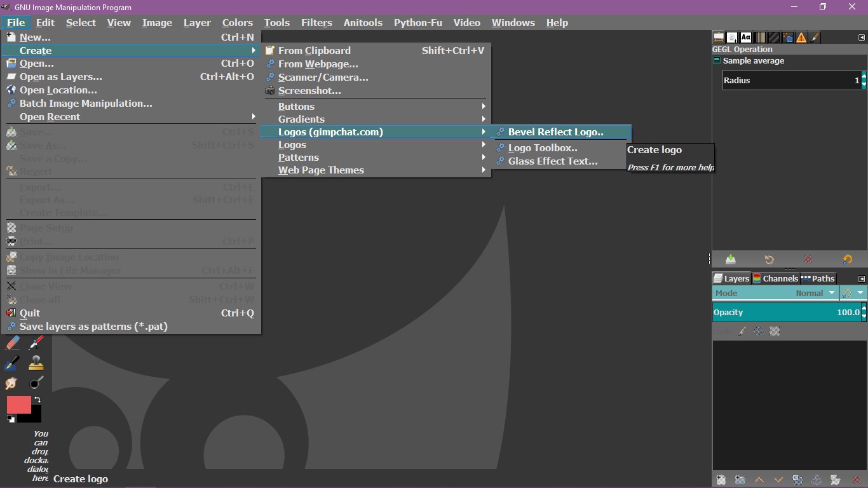The image size is (868, 488).
Task: Restore tool preset in Tool Options
Action: pyautogui.click(x=770, y=259)
